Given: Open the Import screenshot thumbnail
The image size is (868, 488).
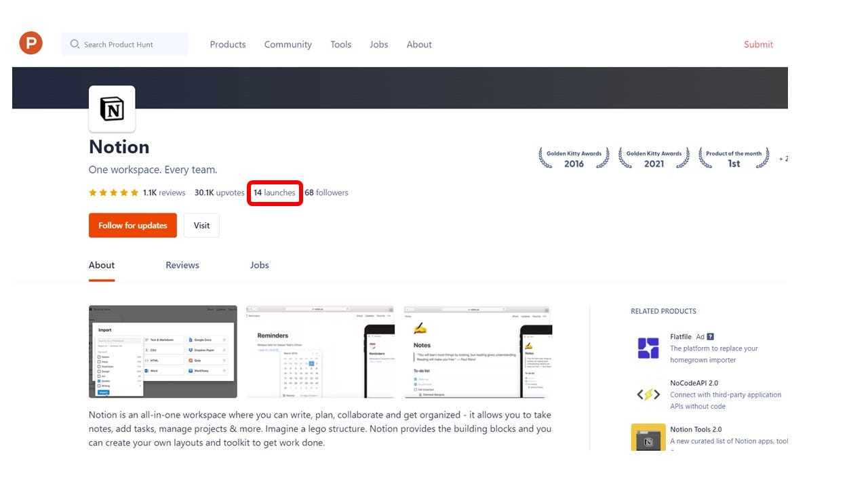Looking at the screenshot, I should click(163, 351).
